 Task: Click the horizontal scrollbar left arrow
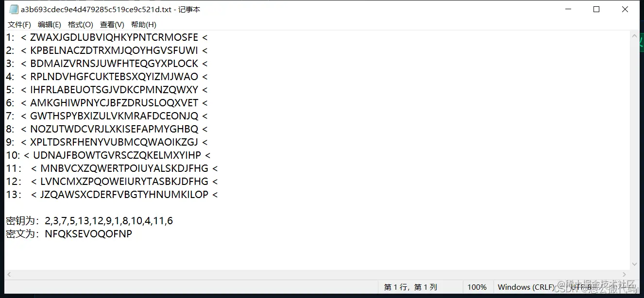(x=9, y=275)
